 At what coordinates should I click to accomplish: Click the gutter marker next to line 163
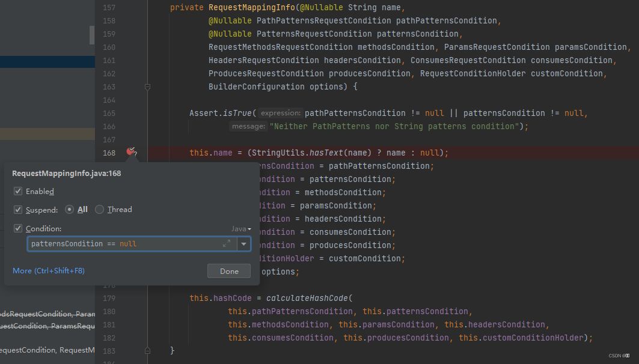[147, 86]
